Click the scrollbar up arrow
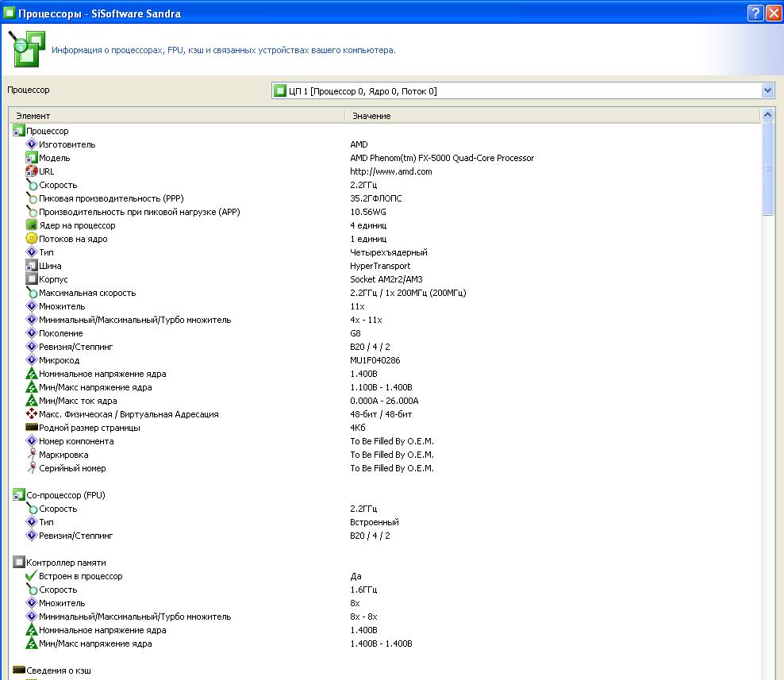Image resolution: width=784 pixels, height=680 pixels. tap(767, 115)
